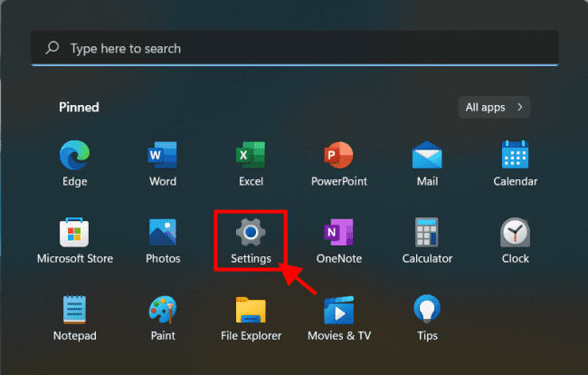This screenshot has width=588, height=375.
Task: Open Settings gear icon
Action: [x=251, y=233]
